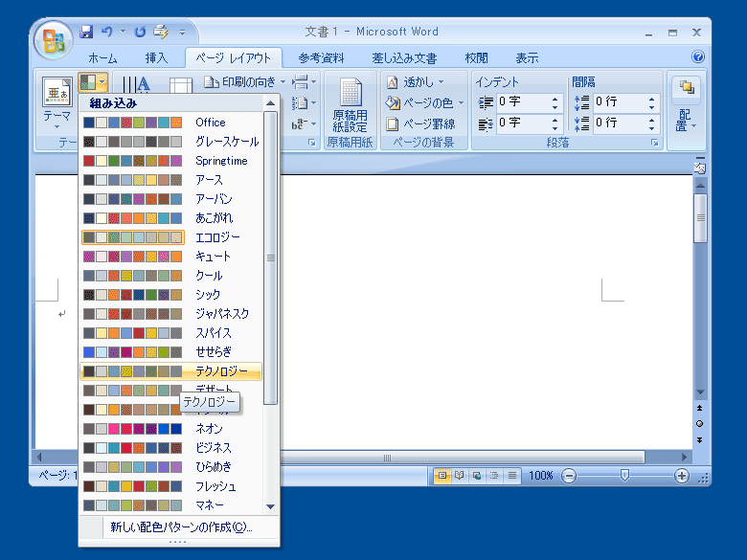Switch to the ホーム tab
Viewport: 747px width, 560px height.
pyautogui.click(x=102, y=58)
